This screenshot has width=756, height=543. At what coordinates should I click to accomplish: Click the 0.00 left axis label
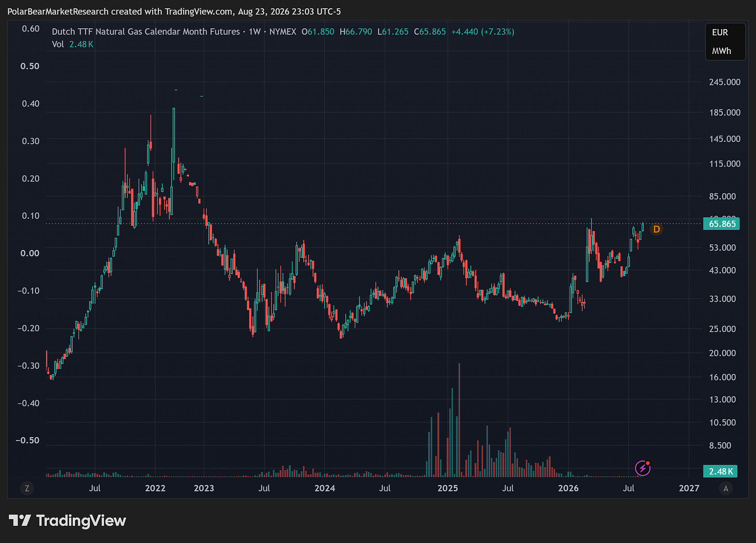coord(30,253)
